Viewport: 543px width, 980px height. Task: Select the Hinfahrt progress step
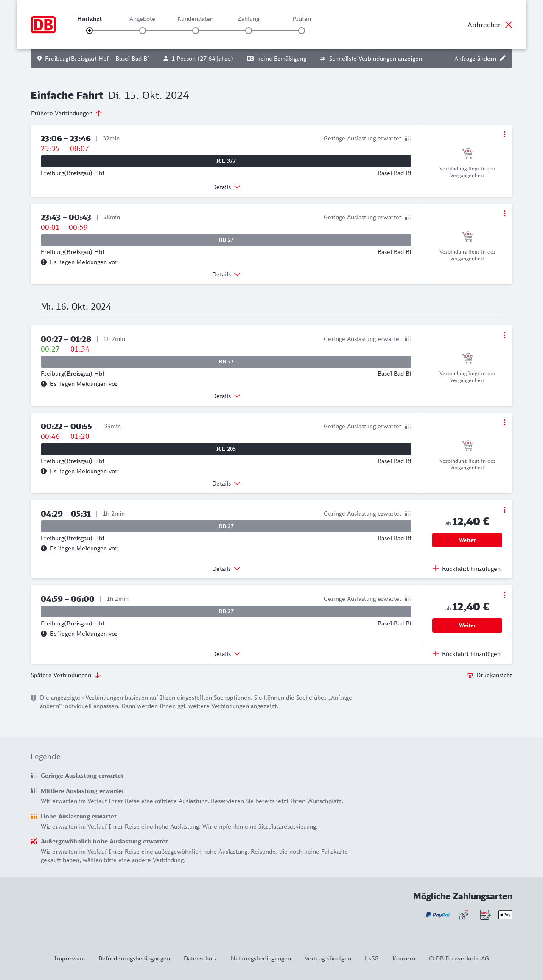click(90, 31)
